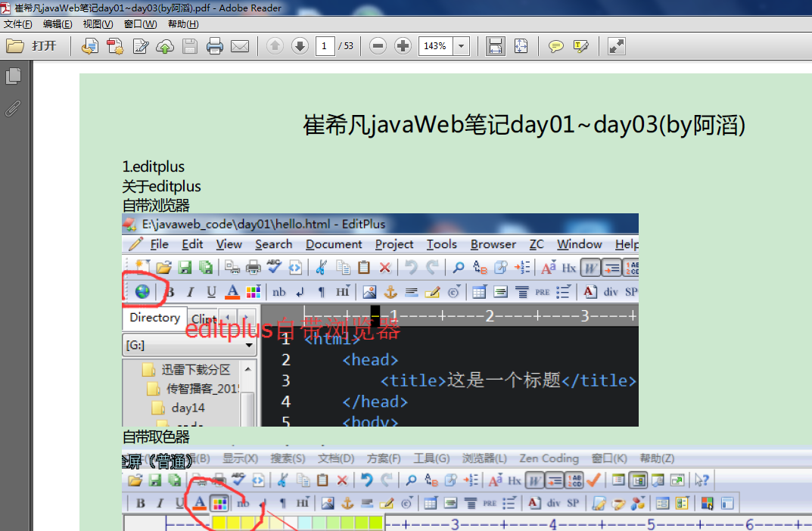Click the 143% zoom value field

[435, 46]
